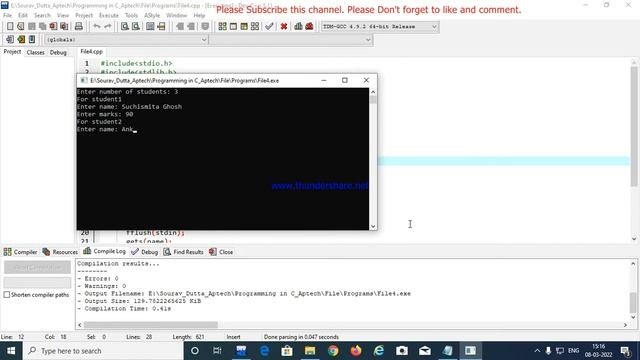Open the Search menu
The height and width of the screenshot is (360, 640).
(42, 15)
